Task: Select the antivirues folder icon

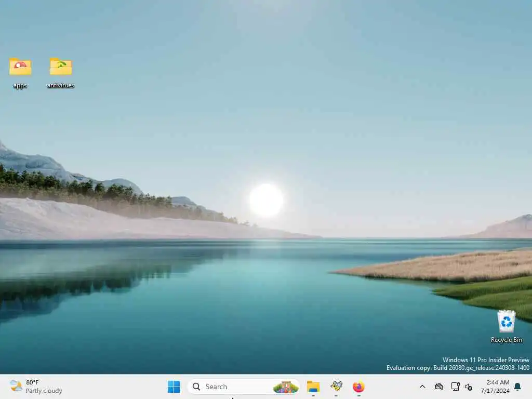Action: [x=61, y=67]
